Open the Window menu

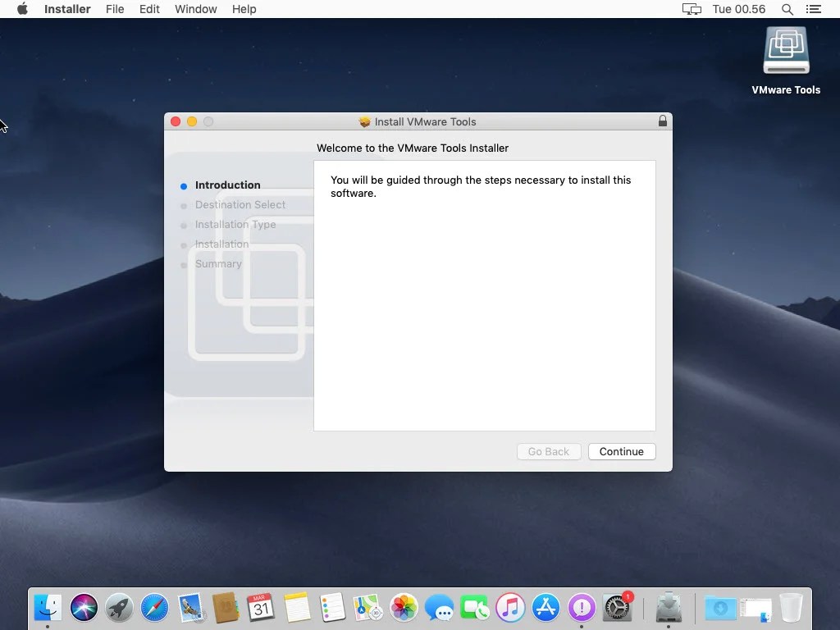[x=195, y=9]
